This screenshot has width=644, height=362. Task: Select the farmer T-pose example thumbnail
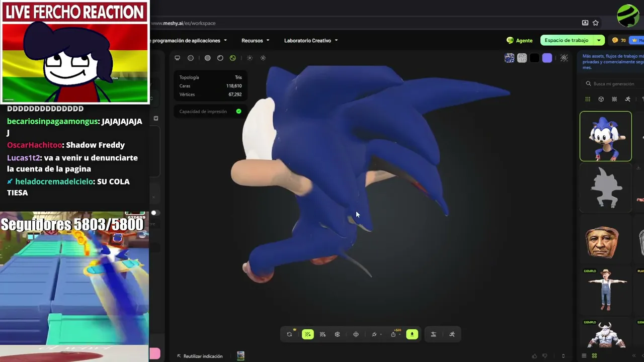pos(606,291)
